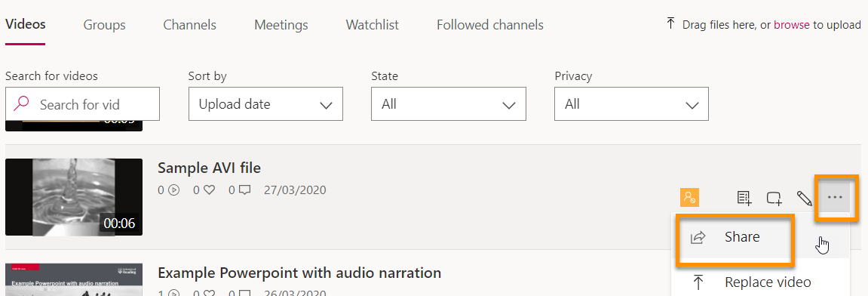868x296 pixels.
Task: Open the Sample AVI file title
Action: click(209, 168)
